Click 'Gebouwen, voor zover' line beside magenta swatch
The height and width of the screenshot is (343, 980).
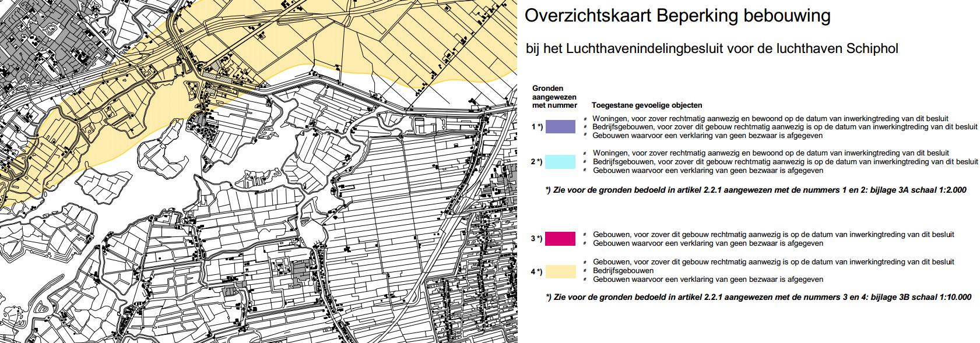tap(774, 234)
